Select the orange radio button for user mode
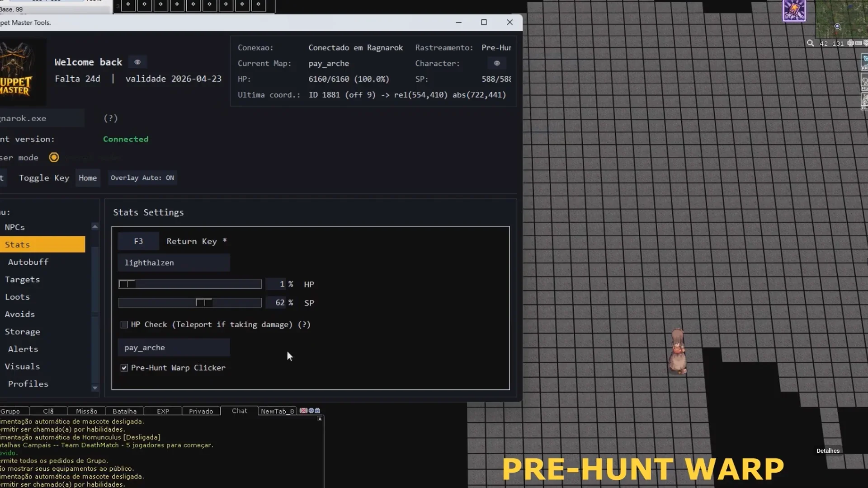 click(54, 157)
